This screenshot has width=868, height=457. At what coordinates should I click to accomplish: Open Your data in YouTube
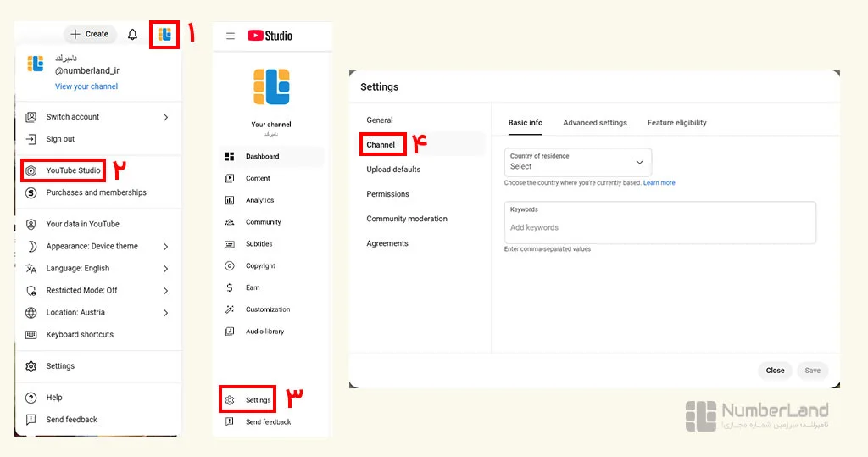pyautogui.click(x=82, y=224)
